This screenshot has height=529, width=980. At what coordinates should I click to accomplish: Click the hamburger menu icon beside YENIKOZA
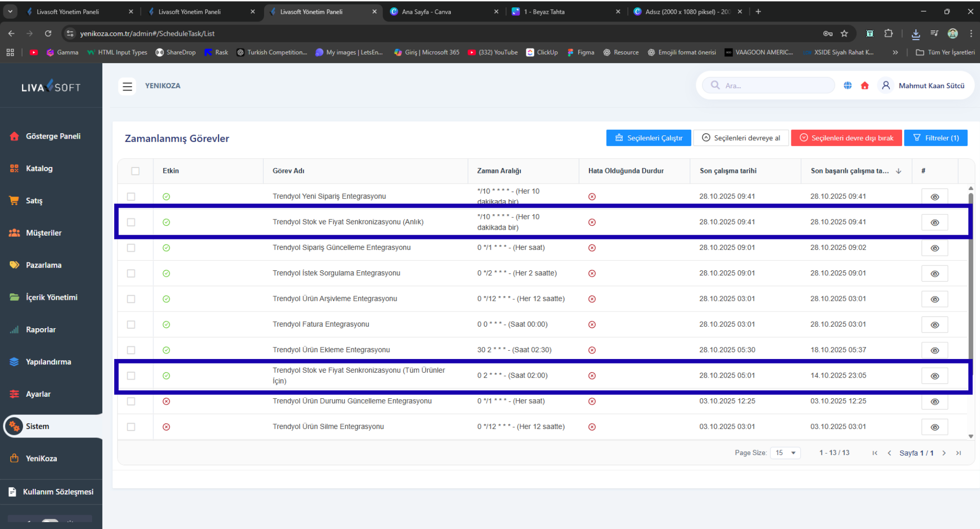tap(127, 86)
